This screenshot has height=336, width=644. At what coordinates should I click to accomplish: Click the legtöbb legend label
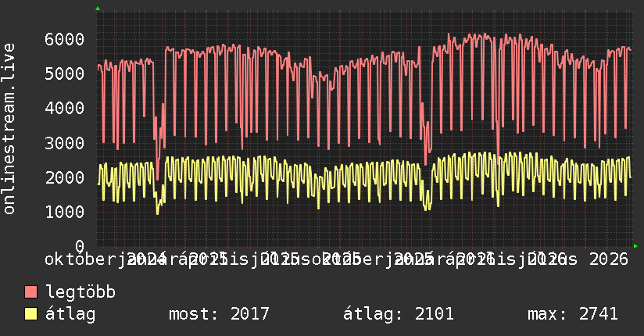coord(80,292)
